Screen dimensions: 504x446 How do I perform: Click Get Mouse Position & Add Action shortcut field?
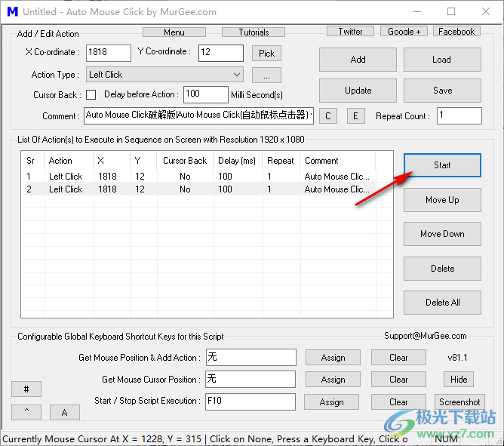[250, 357]
